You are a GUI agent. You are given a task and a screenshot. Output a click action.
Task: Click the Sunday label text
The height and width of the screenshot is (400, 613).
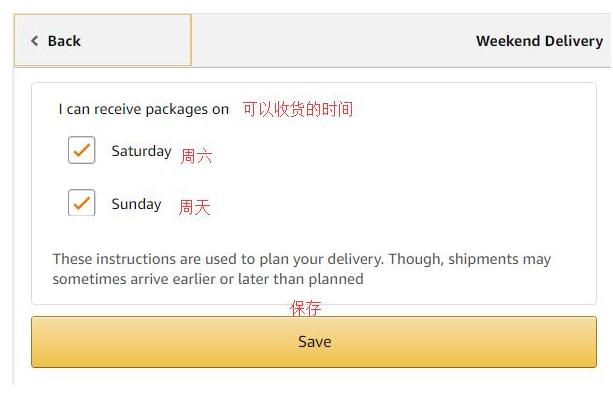[x=136, y=204]
